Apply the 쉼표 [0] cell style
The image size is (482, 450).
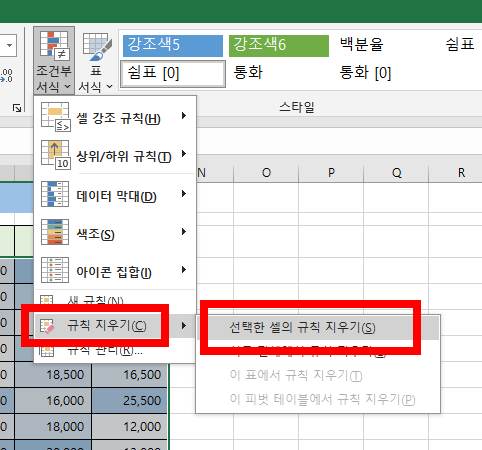(x=173, y=74)
